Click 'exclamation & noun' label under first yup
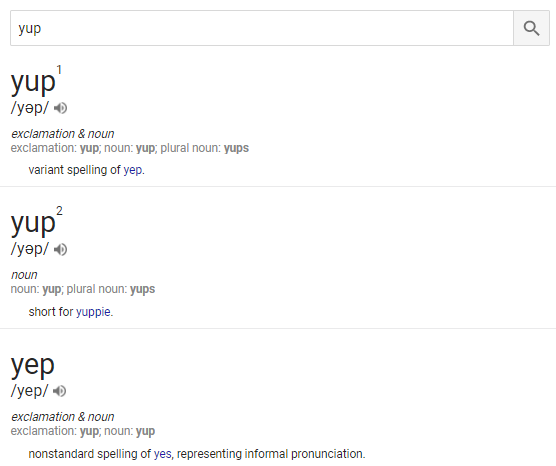Viewport: 556px width, 466px height. [63, 134]
